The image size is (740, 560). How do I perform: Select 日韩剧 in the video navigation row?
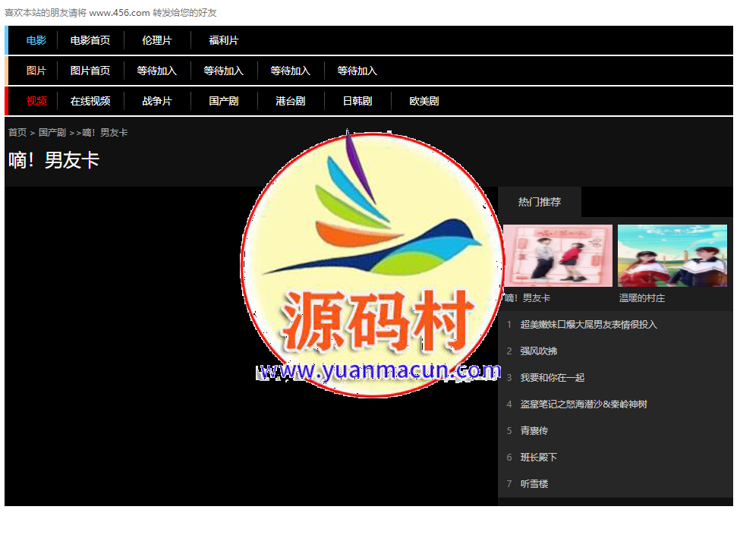coord(357,101)
